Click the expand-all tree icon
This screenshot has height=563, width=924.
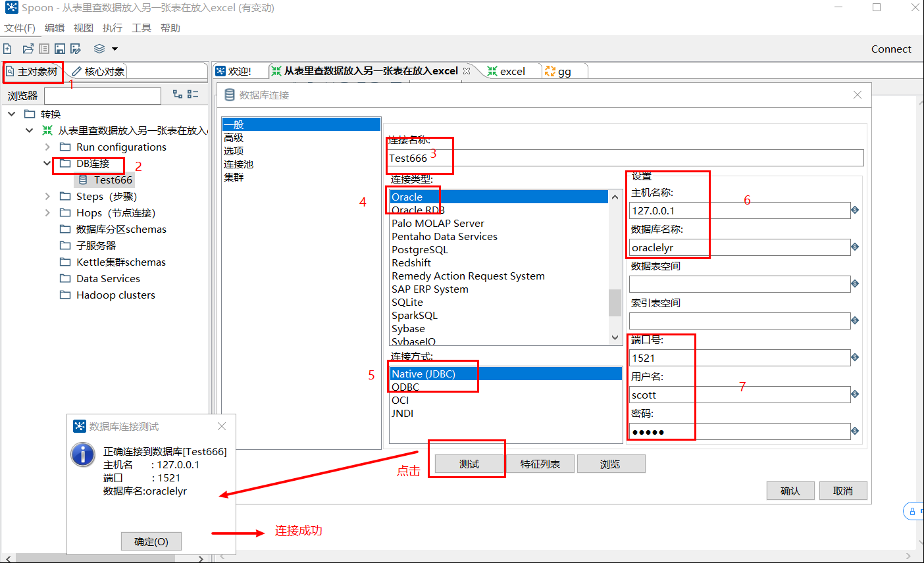pos(178,95)
